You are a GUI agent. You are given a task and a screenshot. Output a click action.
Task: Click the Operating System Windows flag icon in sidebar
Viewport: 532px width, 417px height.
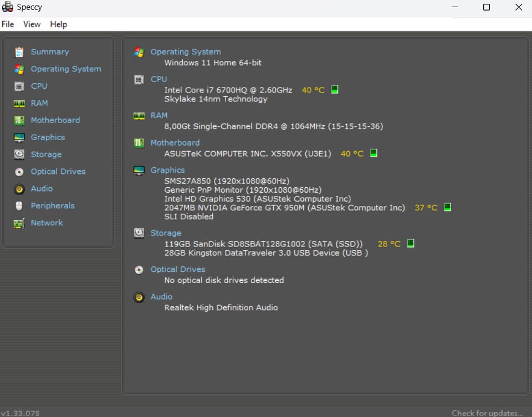pyautogui.click(x=19, y=69)
